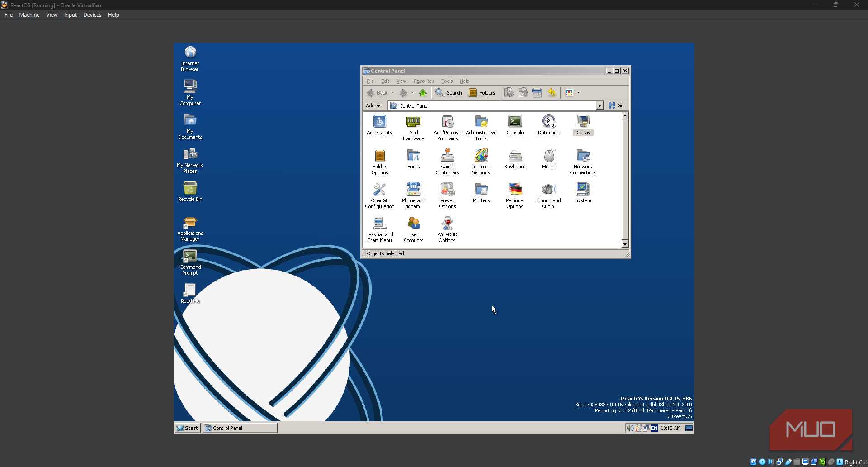Open the Back history dropdown arrow
The height and width of the screenshot is (467, 868).
point(393,93)
